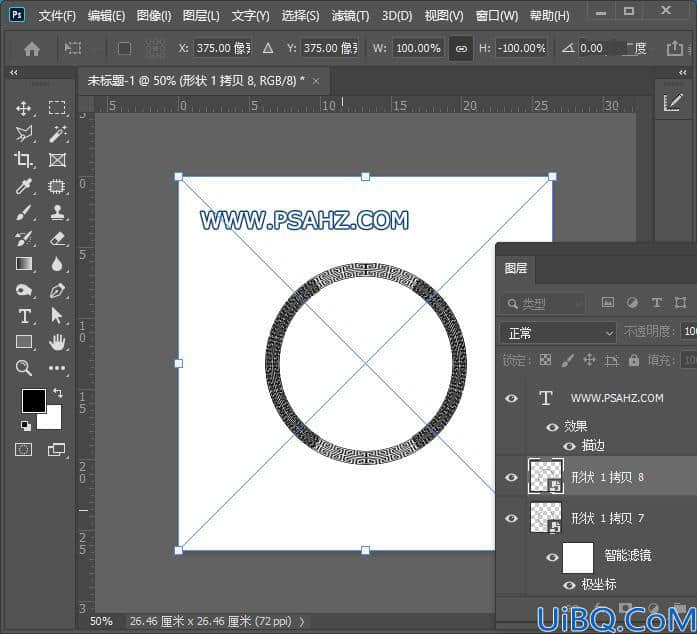Click the black foreground color swatch

tap(33, 400)
